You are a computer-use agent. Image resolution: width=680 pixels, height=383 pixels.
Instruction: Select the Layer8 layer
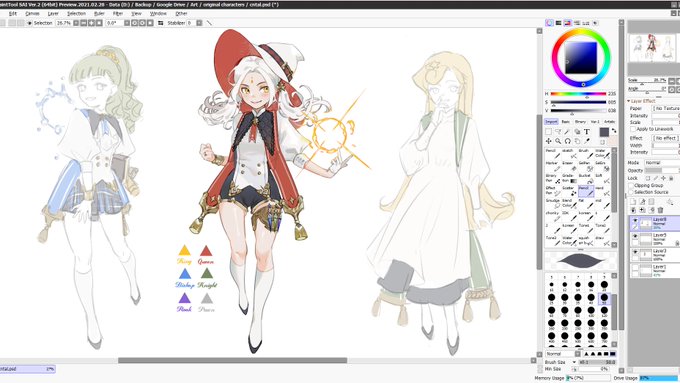(654, 223)
